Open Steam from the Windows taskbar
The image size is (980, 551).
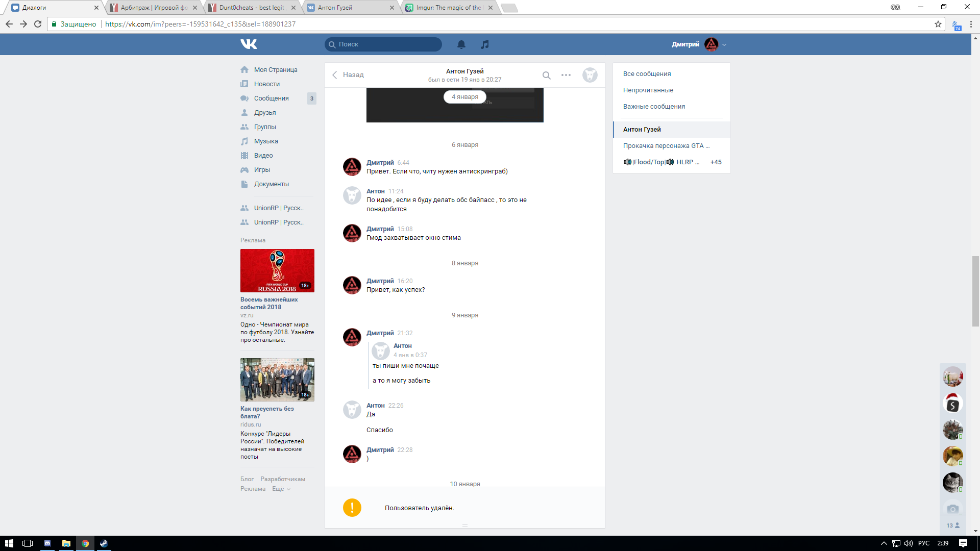(x=104, y=543)
